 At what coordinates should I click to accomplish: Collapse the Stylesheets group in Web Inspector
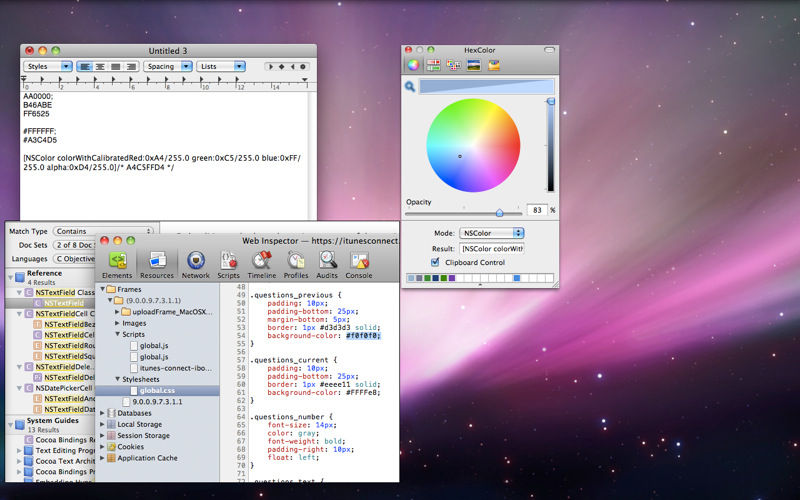pos(117,379)
